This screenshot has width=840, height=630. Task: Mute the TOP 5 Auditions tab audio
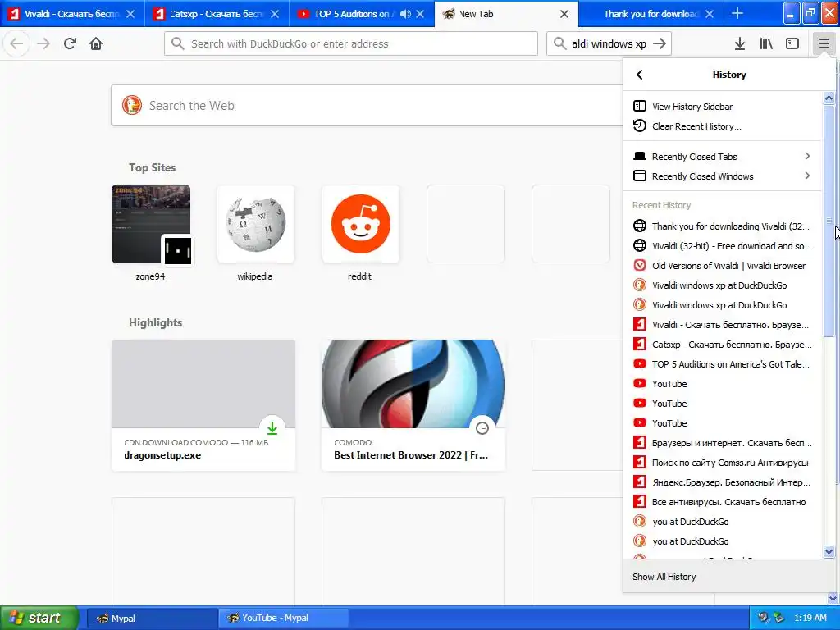pos(405,14)
